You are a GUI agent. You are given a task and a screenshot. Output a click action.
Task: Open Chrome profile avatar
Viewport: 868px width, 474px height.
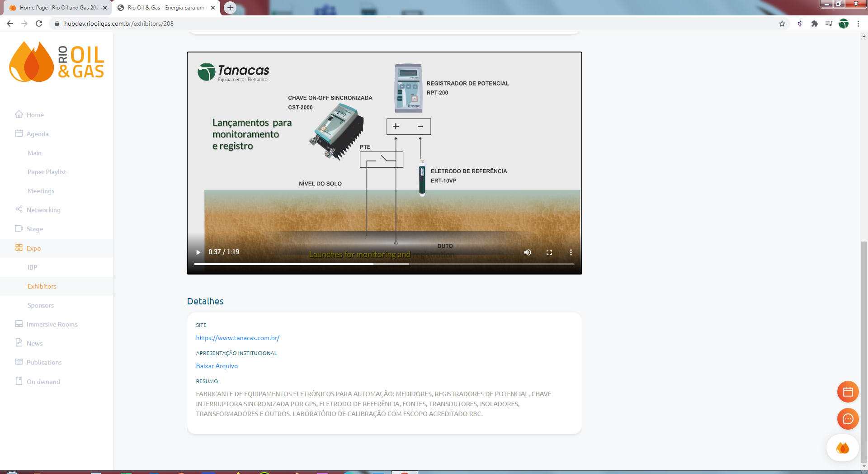tap(844, 24)
